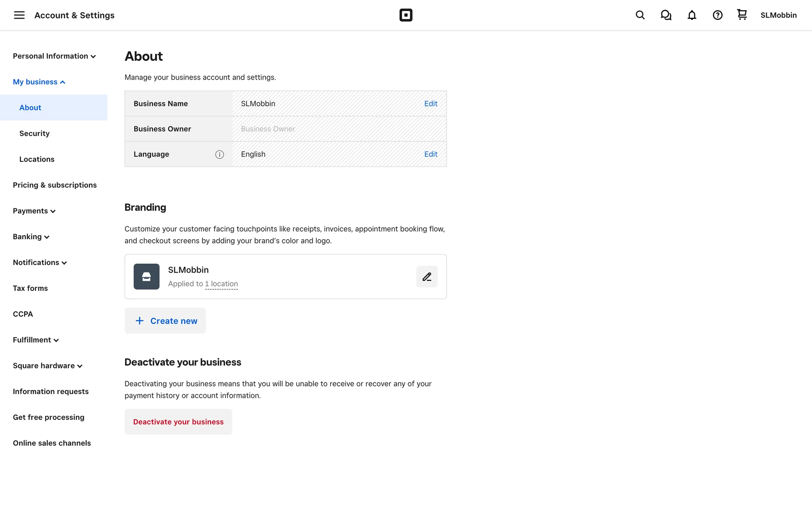Image resolution: width=812 pixels, height=508 pixels.
Task: Click the Language info icon
Action: coord(219,155)
